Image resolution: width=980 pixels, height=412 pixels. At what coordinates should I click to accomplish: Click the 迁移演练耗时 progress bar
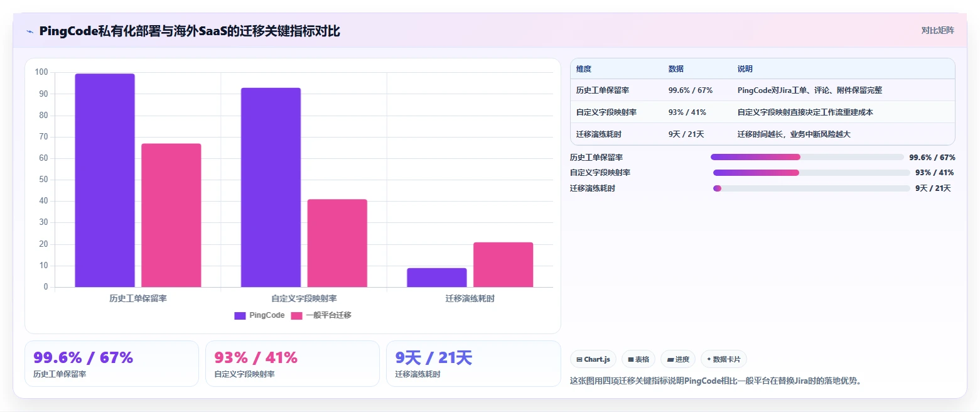(x=811, y=188)
